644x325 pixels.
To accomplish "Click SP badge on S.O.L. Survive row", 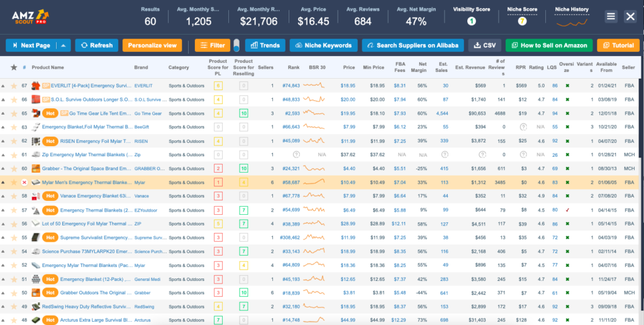I will (46, 100).
